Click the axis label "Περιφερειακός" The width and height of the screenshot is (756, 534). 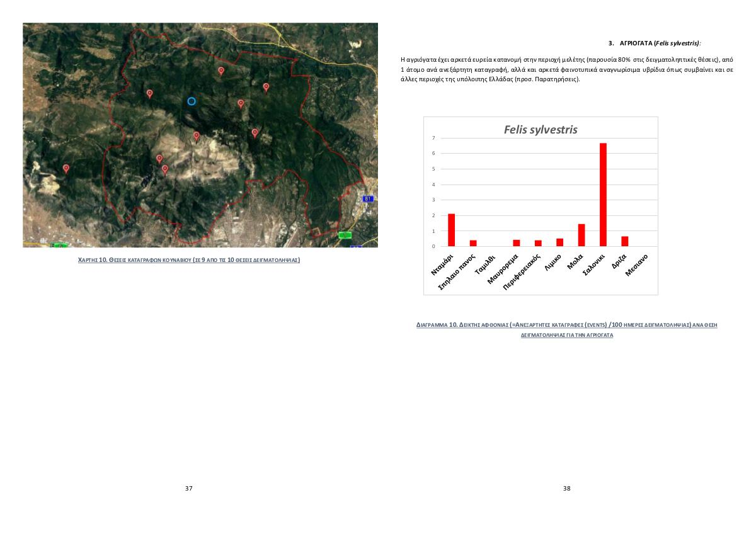(x=522, y=273)
